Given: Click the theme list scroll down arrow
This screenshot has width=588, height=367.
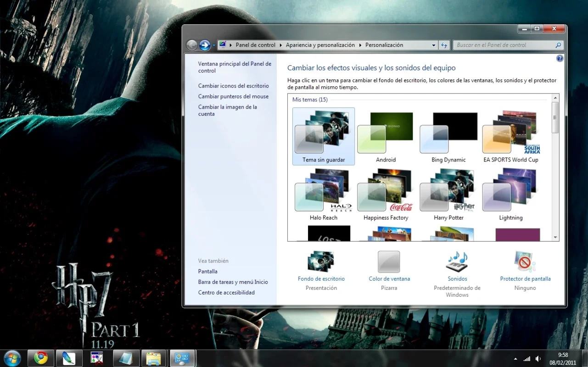Looking at the screenshot, I should point(555,238).
